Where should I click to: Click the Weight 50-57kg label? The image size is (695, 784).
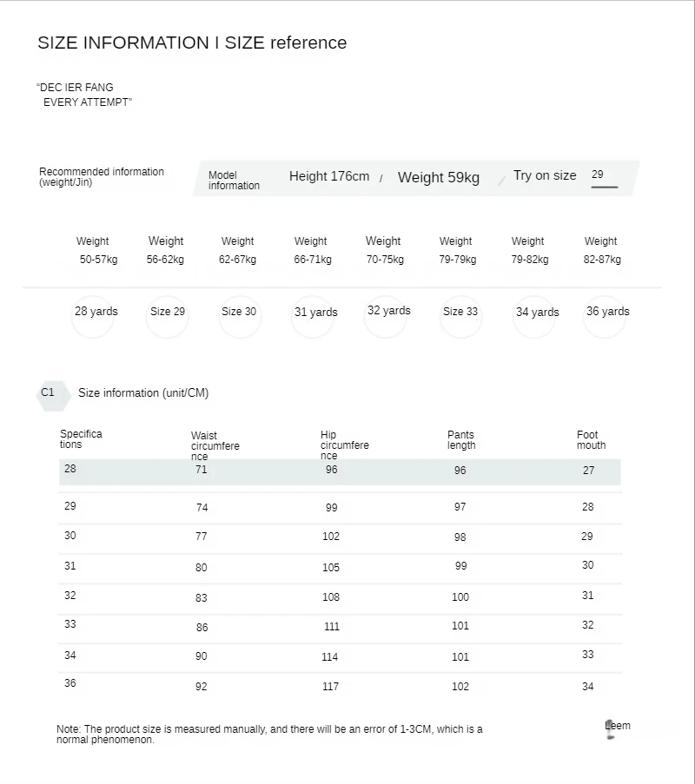(x=98, y=250)
